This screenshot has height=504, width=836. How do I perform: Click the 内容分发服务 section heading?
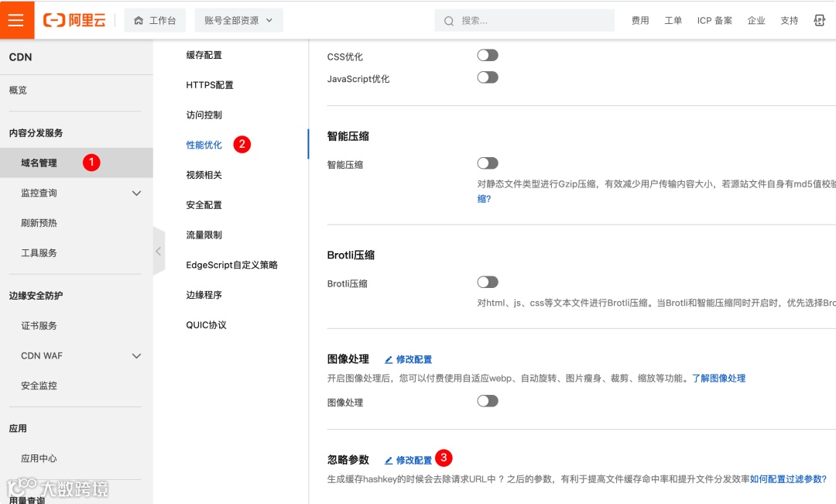pos(36,133)
